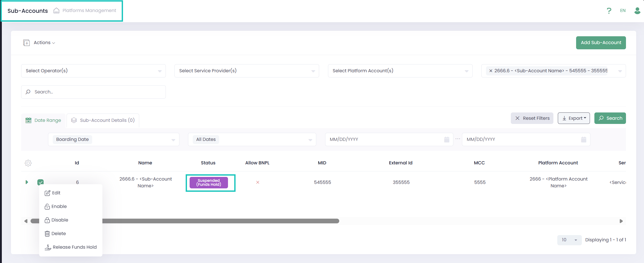Open the help question mark icon
The height and width of the screenshot is (263, 644).
[609, 11]
